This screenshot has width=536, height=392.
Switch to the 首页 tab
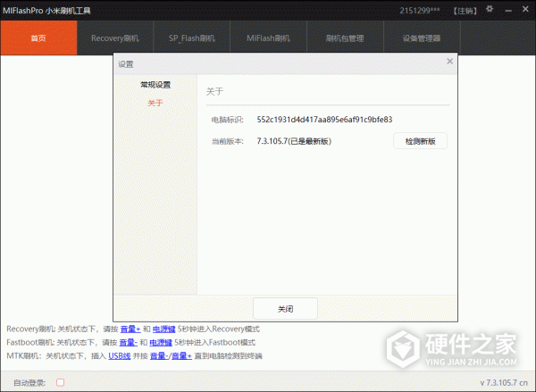(x=38, y=38)
